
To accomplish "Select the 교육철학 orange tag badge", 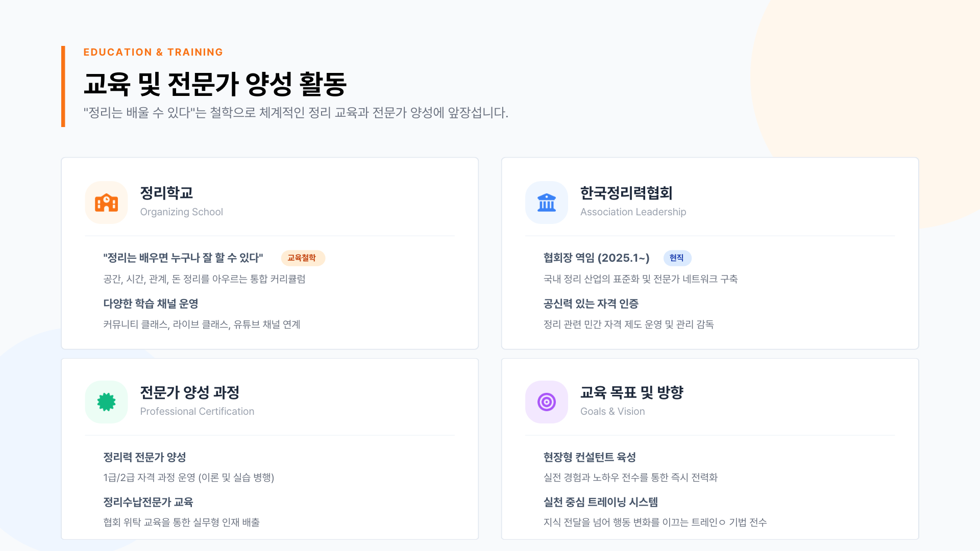I will pos(303,258).
